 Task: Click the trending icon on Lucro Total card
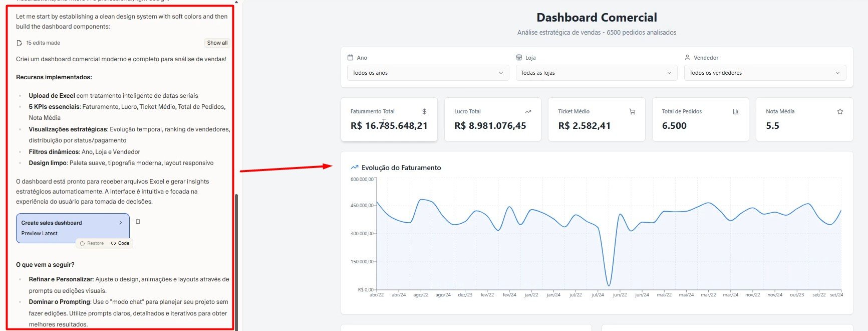click(x=528, y=112)
